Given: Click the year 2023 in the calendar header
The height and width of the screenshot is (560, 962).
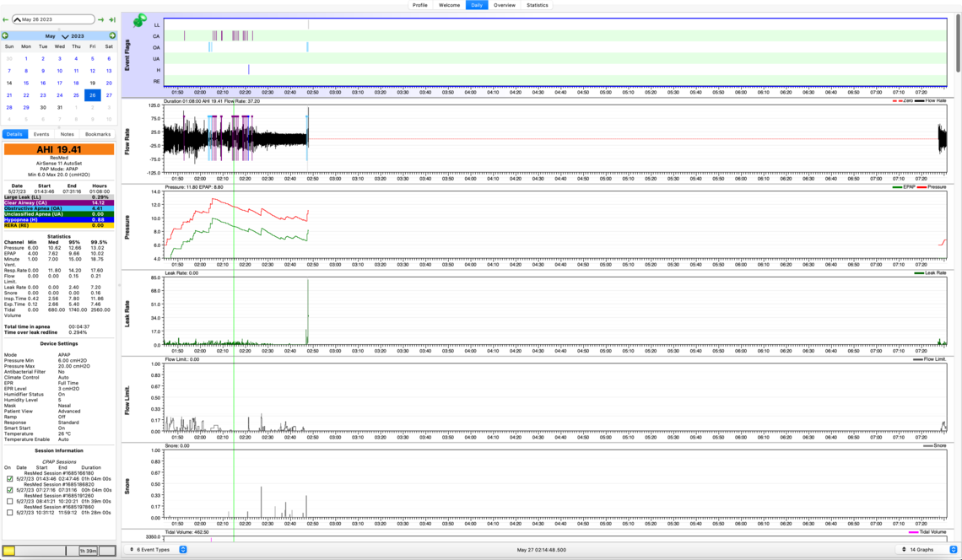Looking at the screenshot, I should [78, 36].
